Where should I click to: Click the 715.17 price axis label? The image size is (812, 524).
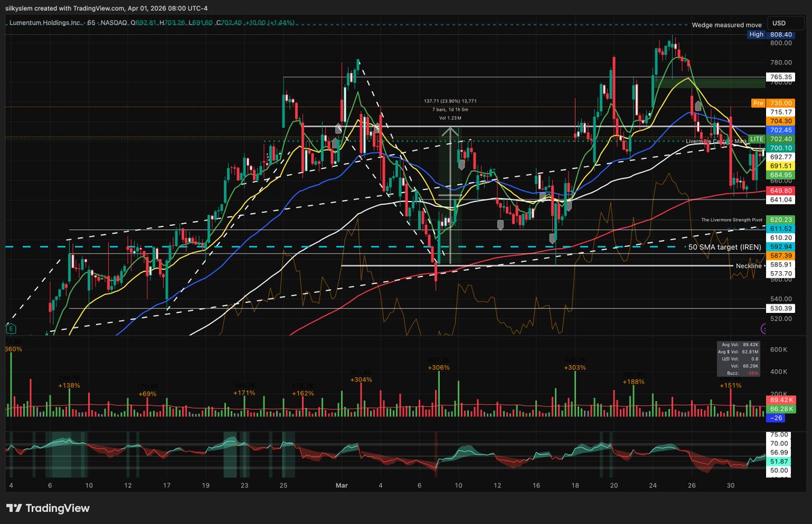click(x=780, y=112)
